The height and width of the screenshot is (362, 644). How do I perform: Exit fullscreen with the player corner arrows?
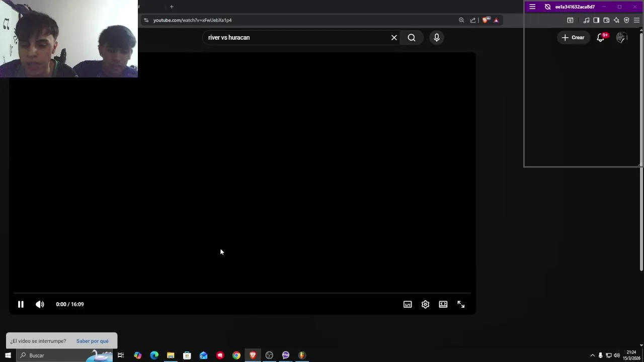coord(461,304)
